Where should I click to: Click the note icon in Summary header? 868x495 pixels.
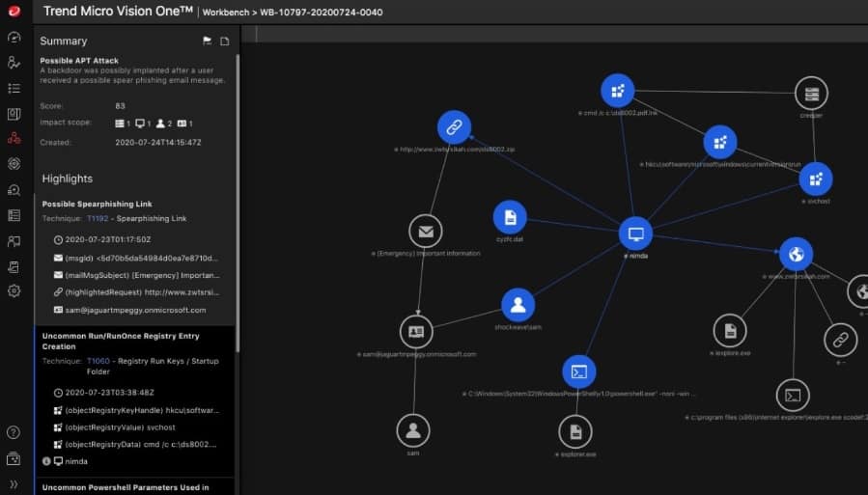tap(225, 41)
